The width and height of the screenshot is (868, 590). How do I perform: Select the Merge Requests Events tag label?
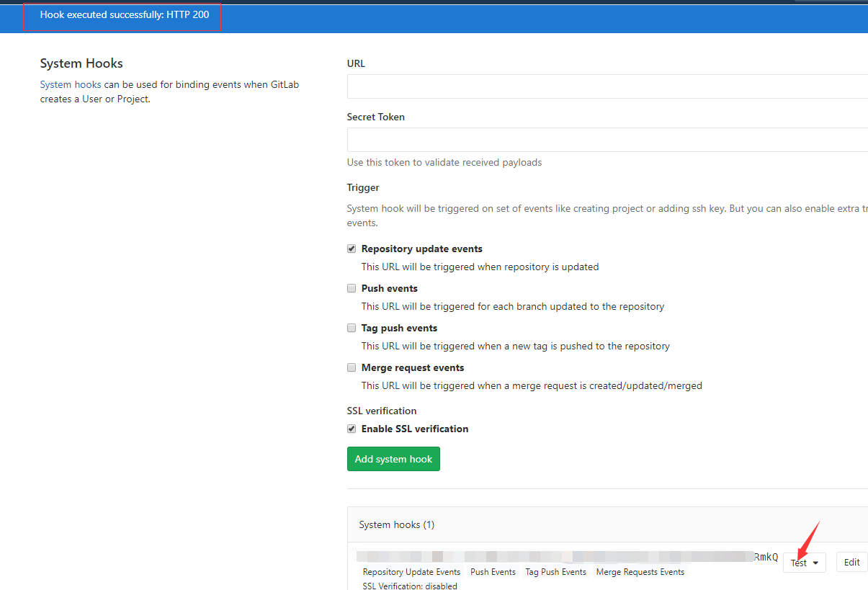coord(640,571)
